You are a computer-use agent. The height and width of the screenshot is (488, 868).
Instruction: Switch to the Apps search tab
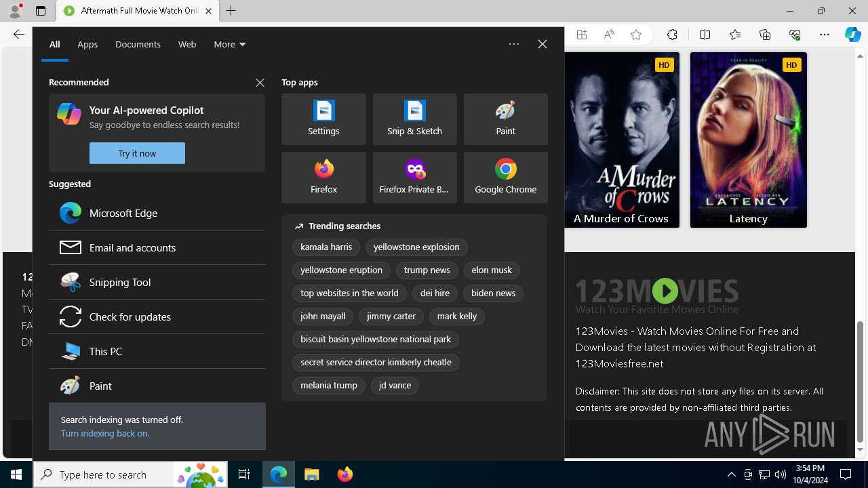tap(87, 44)
